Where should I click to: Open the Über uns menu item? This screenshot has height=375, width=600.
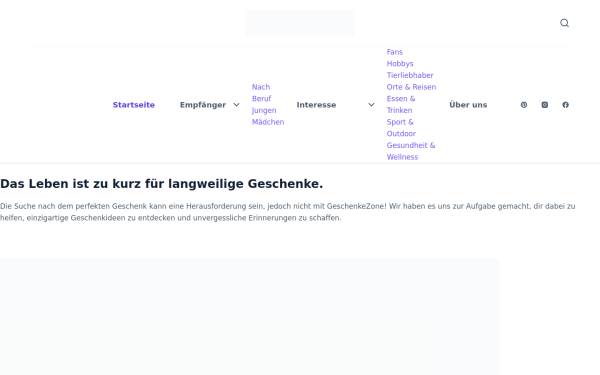point(468,105)
